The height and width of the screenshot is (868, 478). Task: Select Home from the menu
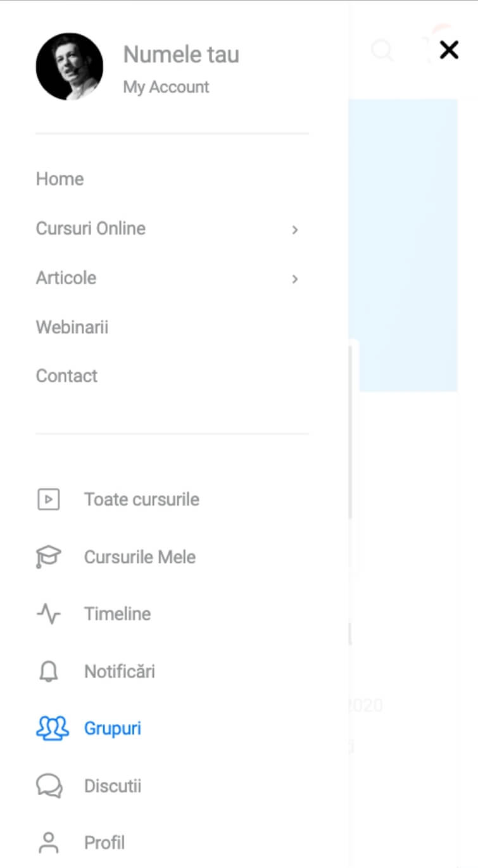(60, 179)
